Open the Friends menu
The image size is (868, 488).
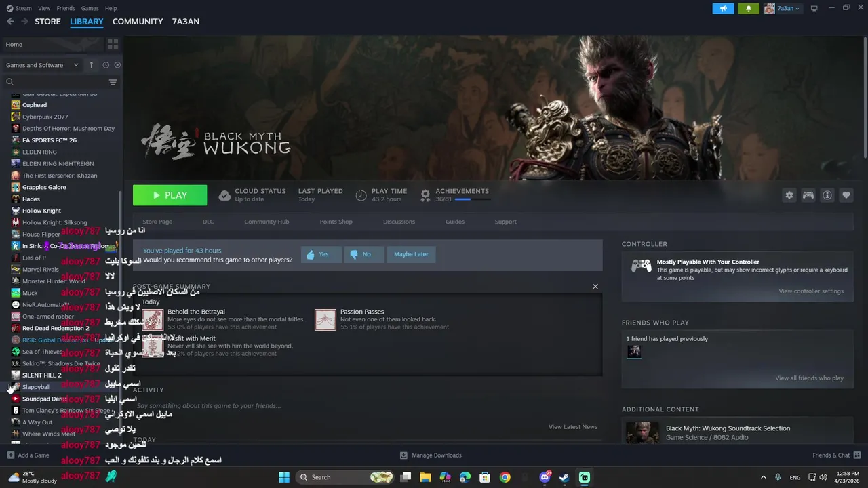point(66,8)
